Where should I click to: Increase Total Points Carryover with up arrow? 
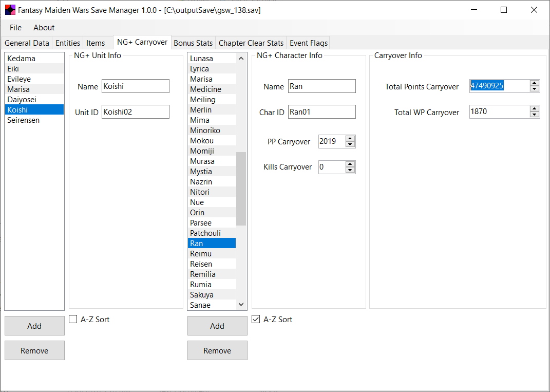click(x=534, y=83)
